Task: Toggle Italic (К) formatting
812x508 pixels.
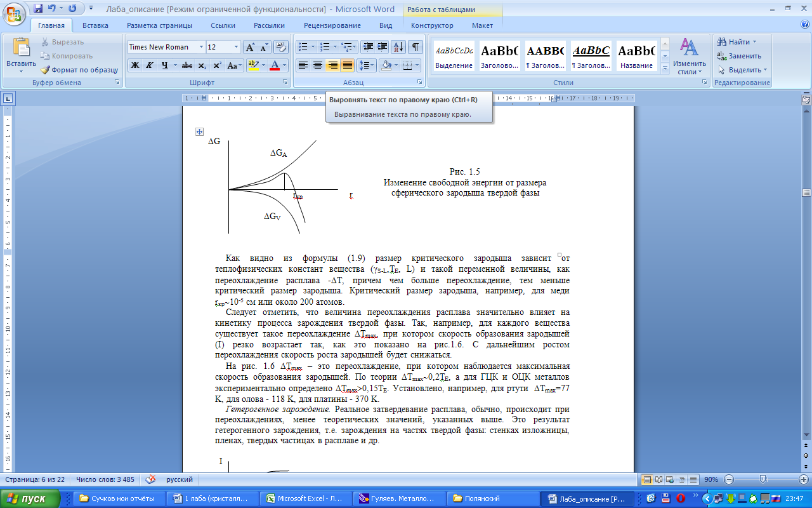Action: tap(150, 65)
